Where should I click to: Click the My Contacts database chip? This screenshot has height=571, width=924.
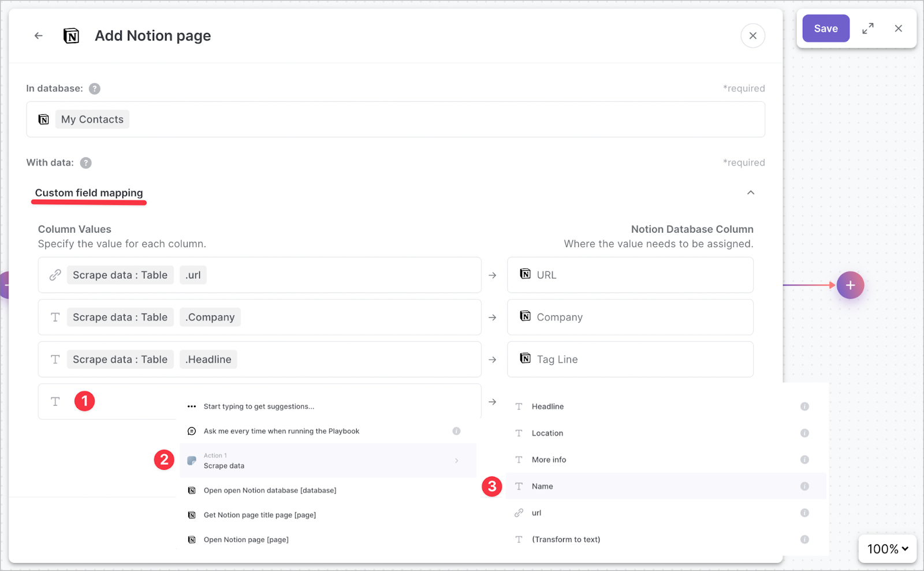[x=92, y=120]
